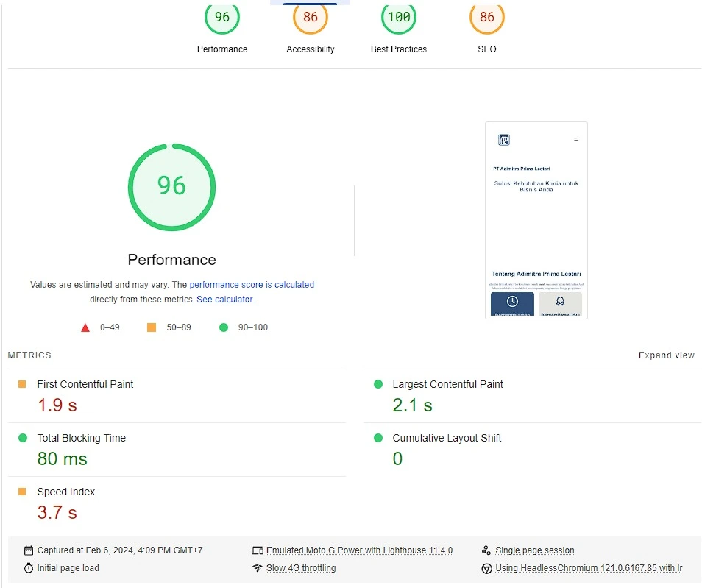
Task: Expand the Largest Contentful Paint metric
Action: tap(447, 384)
